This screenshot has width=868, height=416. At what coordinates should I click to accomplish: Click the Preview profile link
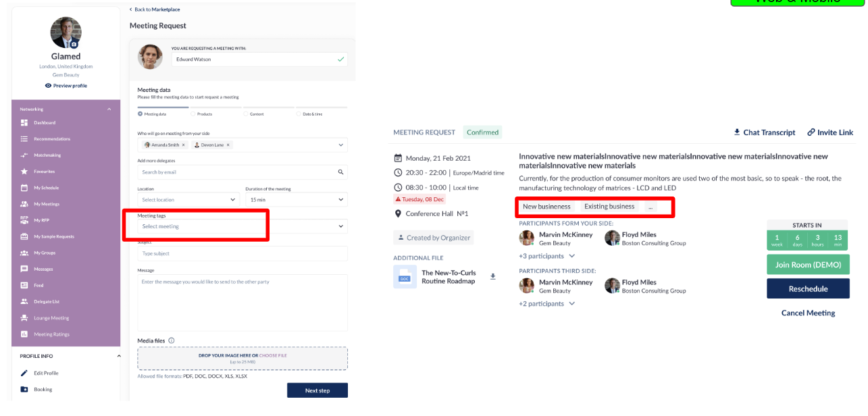[x=66, y=86]
